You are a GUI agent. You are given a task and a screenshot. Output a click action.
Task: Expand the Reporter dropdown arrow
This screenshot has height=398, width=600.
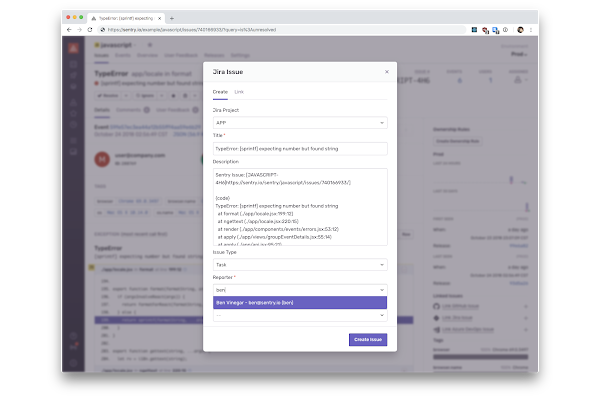(x=382, y=290)
